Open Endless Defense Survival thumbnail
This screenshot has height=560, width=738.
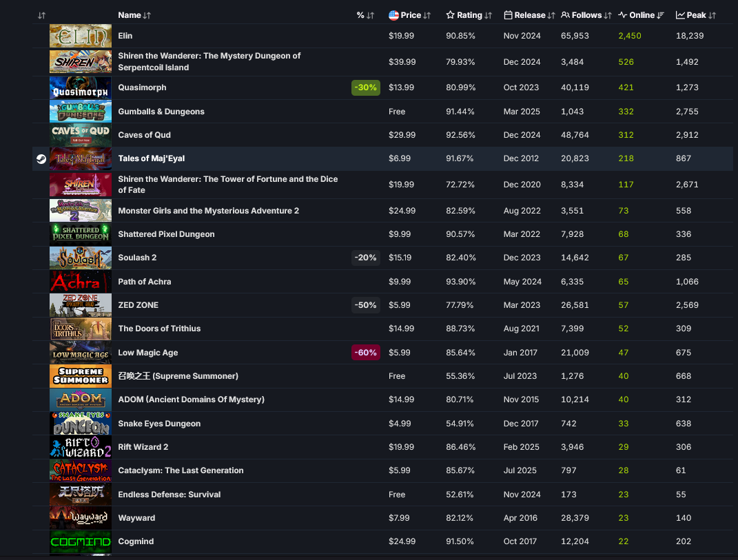81,495
